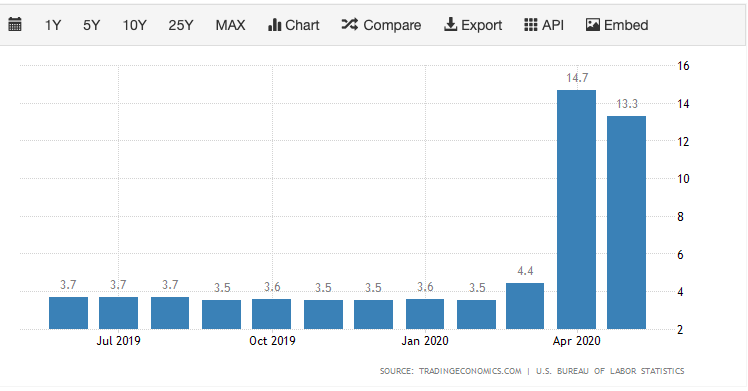The width and height of the screenshot is (748, 391).
Task: Open the API option label
Action: 553,25
